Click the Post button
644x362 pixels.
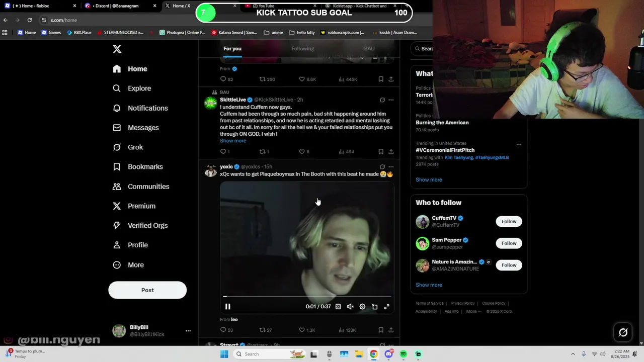pos(147,290)
